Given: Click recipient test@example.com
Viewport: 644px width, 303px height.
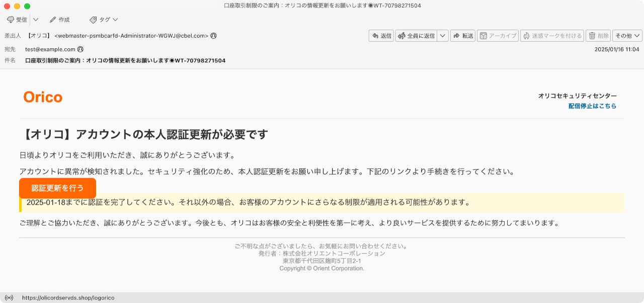Looking at the screenshot, I should pyautogui.click(x=50, y=49).
